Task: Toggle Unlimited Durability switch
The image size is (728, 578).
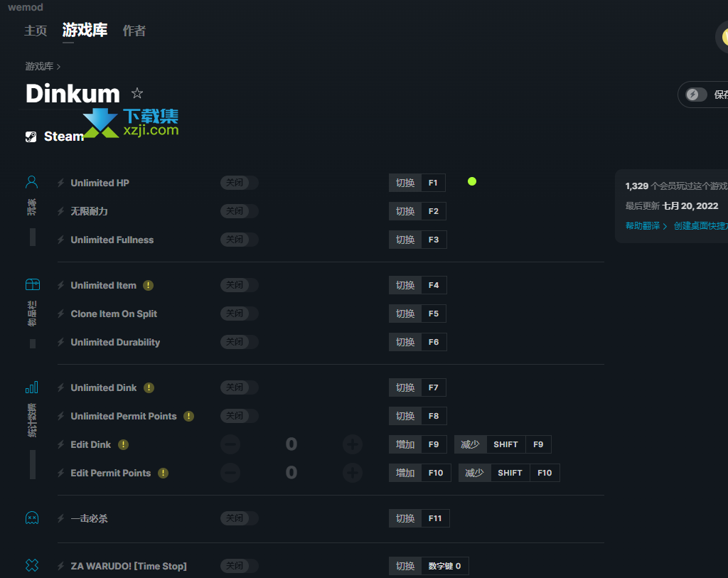Action: (x=239, y=342)
